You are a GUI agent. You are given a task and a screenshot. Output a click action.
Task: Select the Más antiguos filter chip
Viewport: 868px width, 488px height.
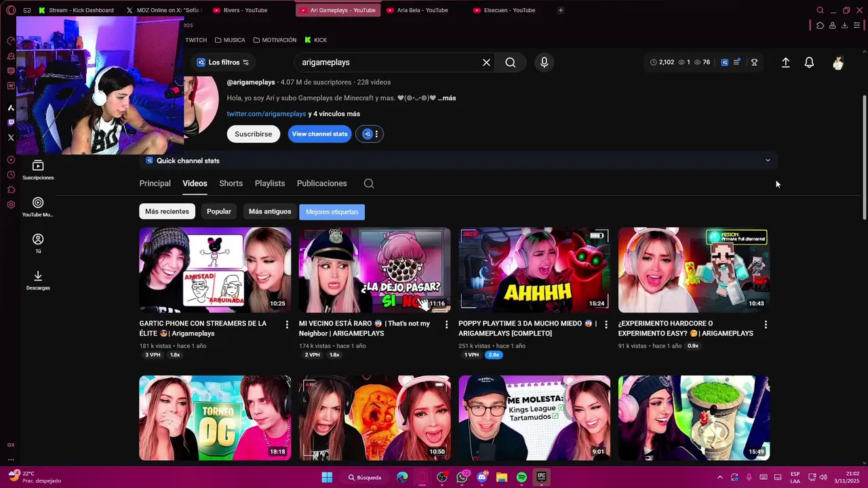click(270, 211)
